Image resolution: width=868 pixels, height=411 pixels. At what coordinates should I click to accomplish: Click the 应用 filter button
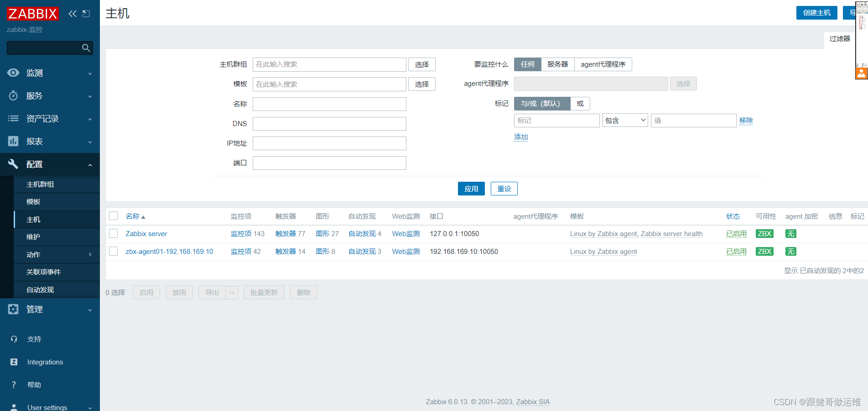pyautogui.click(x=471, y=189)
